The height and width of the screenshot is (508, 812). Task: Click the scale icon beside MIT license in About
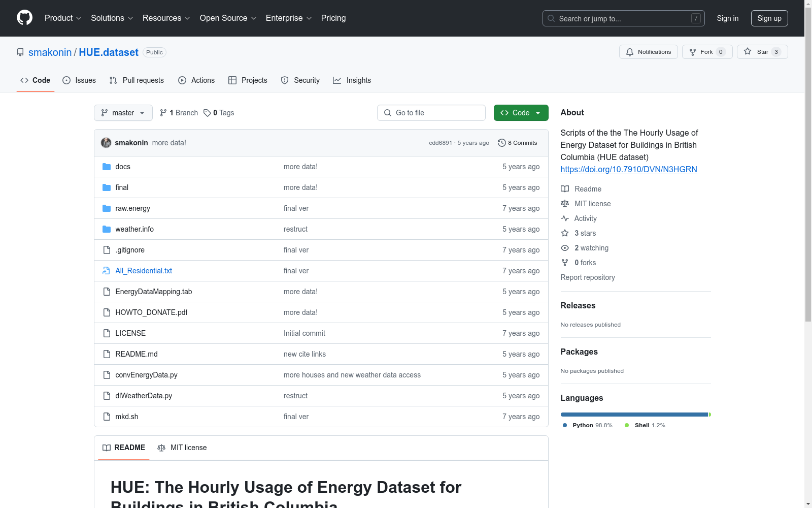[x=565, y=204]
